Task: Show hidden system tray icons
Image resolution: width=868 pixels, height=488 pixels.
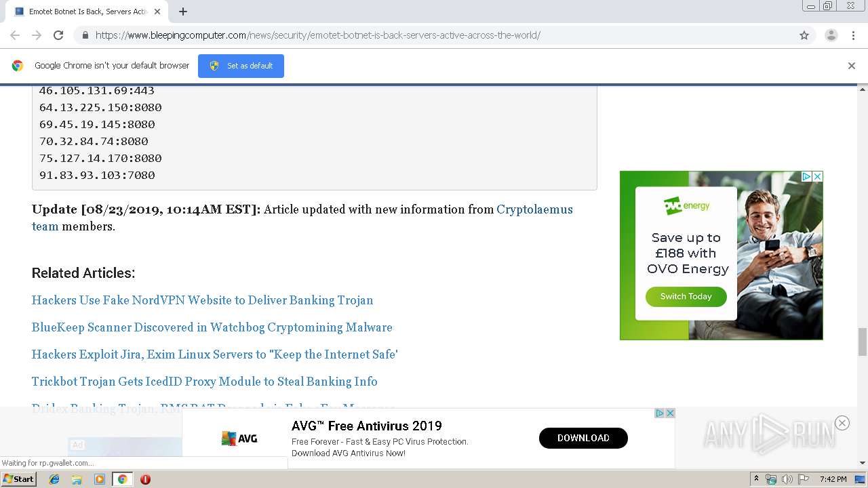Action: (x=756, y=479)
